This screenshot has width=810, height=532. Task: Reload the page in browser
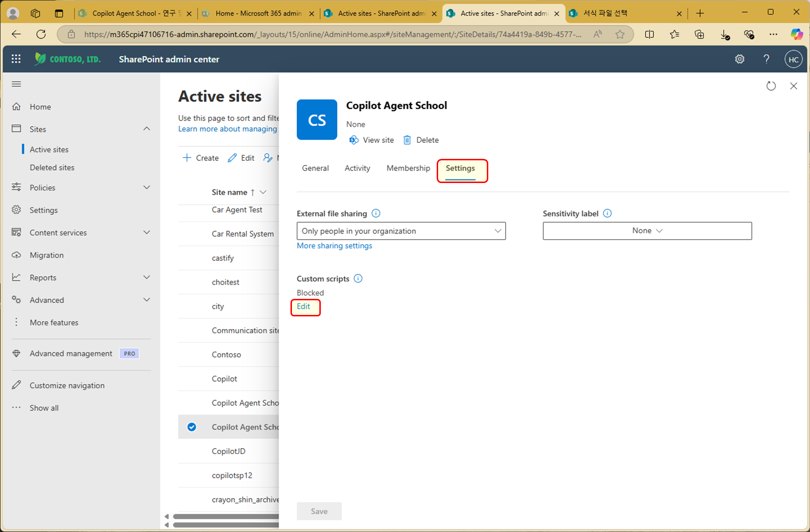pos(41,34)
